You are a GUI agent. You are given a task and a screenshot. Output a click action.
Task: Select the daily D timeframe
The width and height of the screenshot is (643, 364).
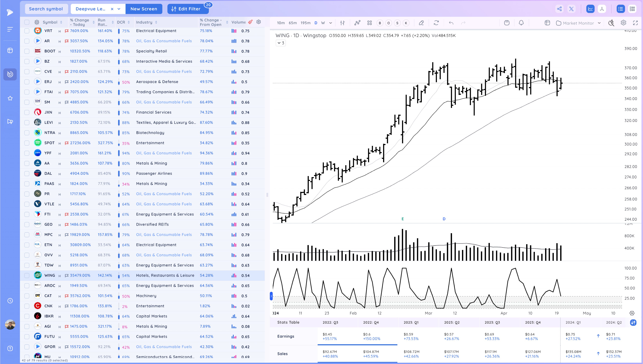316,23
